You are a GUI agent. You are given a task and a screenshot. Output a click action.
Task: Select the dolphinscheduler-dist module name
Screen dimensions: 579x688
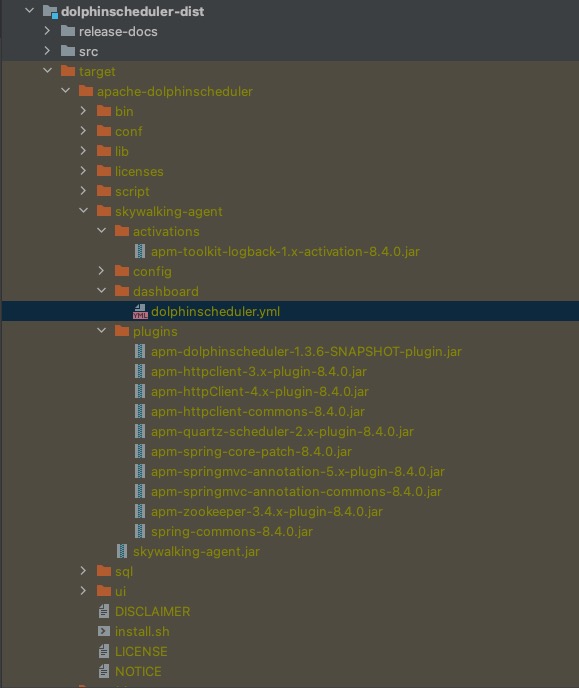pos(132,11)
